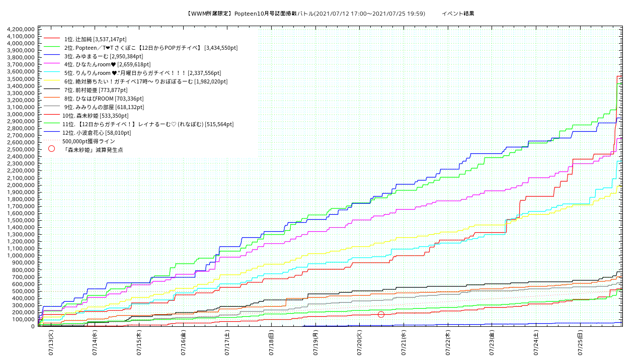Screen dimensions: 644x362
Task: Select legend entry 5位 りんりんroom
Action: (142, 73)
